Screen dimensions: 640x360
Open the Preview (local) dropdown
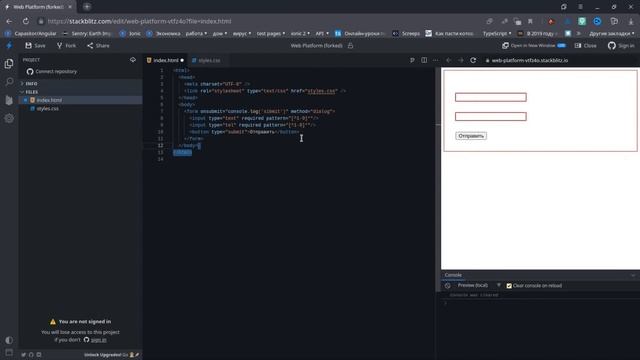(478, 286)
